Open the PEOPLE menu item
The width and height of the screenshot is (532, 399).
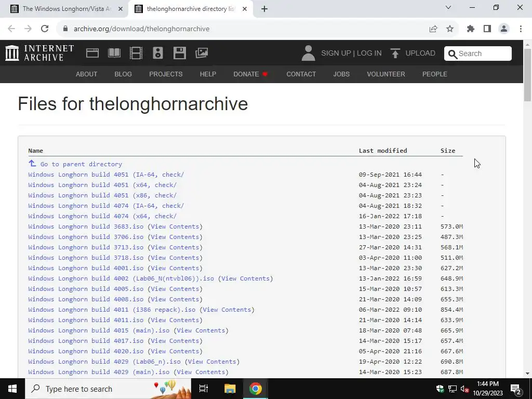(x=435, y=74)
